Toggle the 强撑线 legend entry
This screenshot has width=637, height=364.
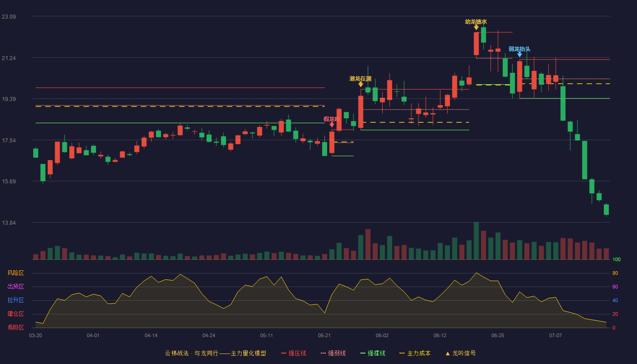[x=373, y=353]
